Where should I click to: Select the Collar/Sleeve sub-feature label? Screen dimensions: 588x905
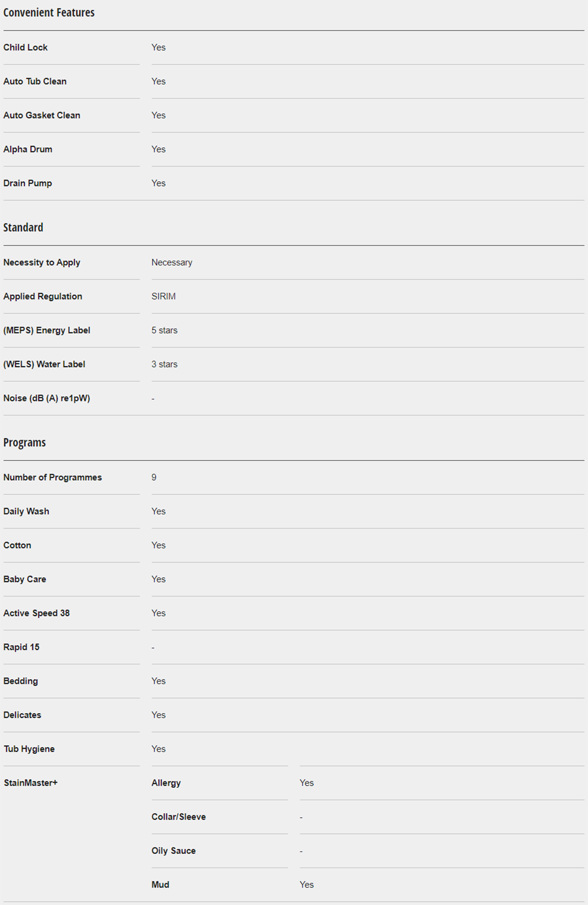click(178, 817)
